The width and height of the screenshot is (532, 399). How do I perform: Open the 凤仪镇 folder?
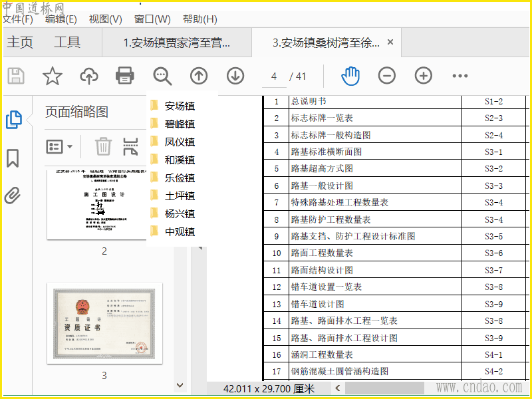click(x=173, y=142)
